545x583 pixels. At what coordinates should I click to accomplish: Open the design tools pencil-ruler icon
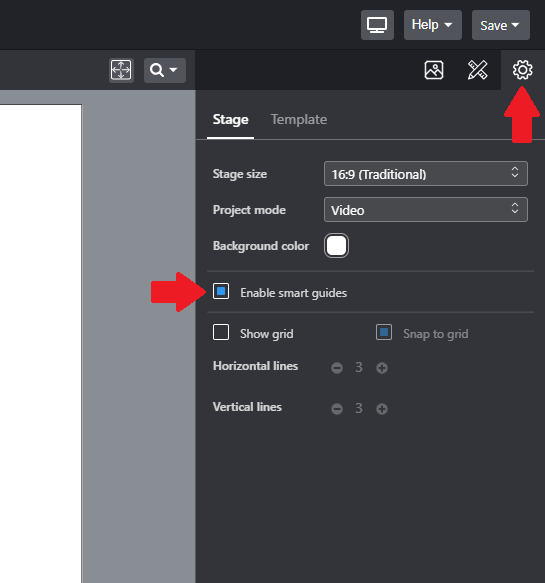point(477,70)
